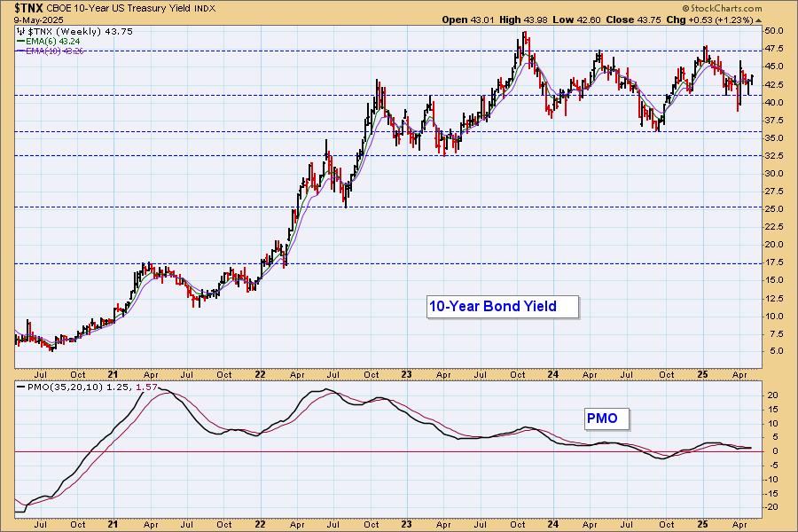Click year 25 on price panel time axis

click(702, 374)
